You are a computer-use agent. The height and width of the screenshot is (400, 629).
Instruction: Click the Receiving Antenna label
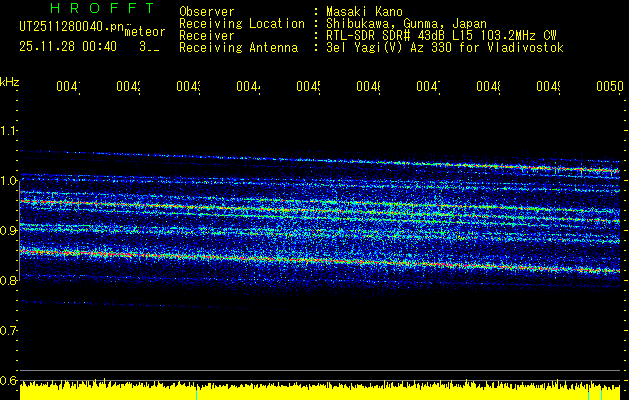238,47
